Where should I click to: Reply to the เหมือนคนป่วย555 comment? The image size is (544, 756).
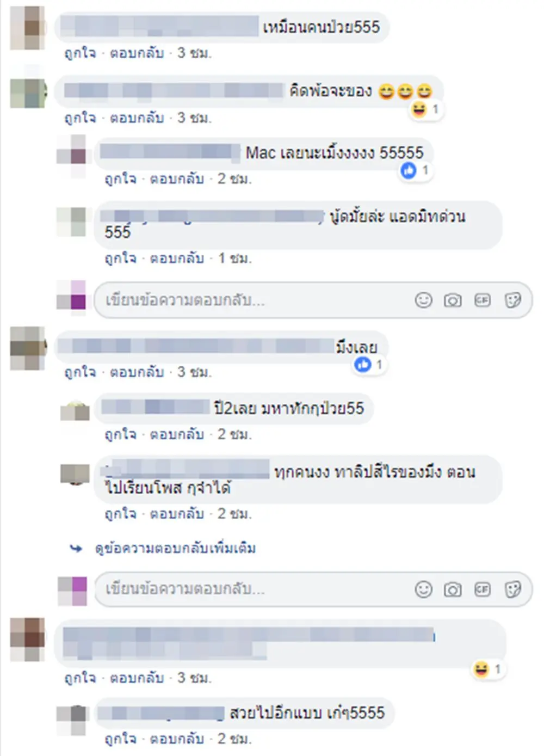137,53
